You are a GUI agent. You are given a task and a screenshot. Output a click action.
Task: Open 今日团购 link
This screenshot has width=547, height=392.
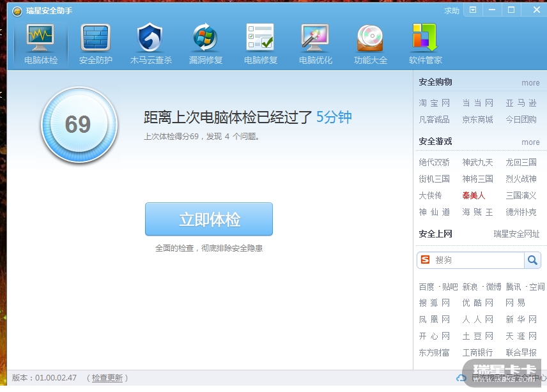pyautogui.click(x=521, y=119)
